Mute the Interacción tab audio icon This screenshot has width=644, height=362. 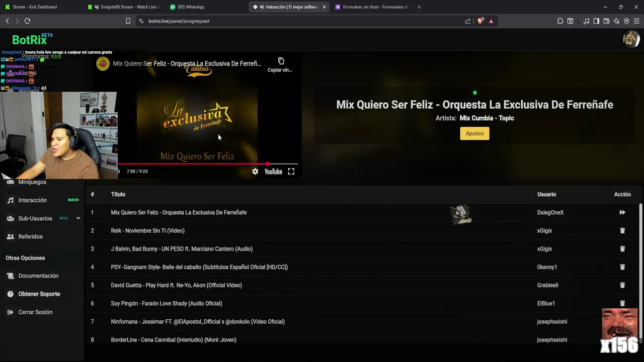(262, 7)
